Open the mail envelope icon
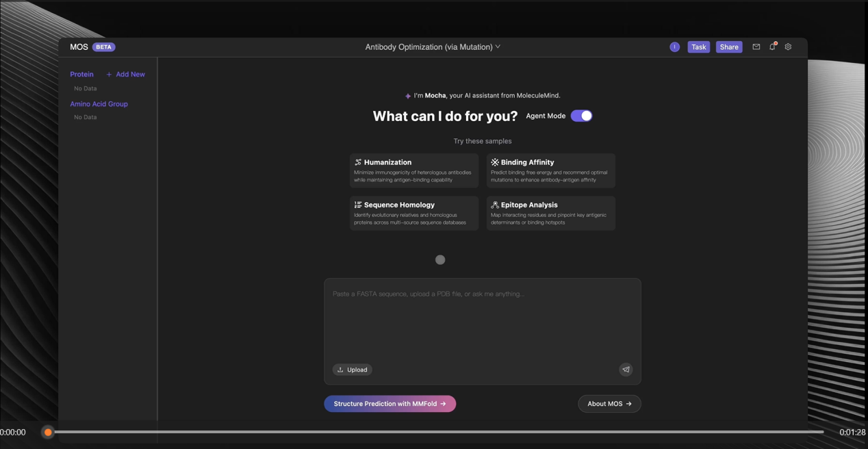The image size is (868, 449). (x=756, y=47)
